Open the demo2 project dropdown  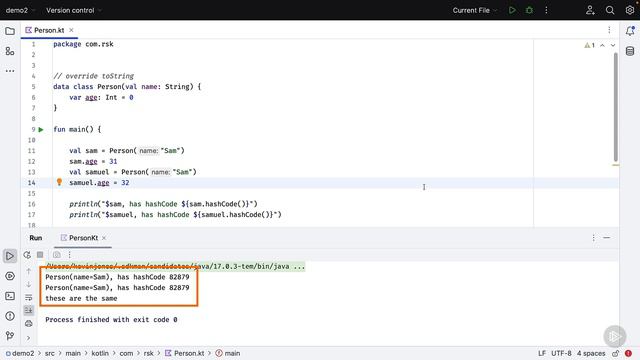pos(20,10)
